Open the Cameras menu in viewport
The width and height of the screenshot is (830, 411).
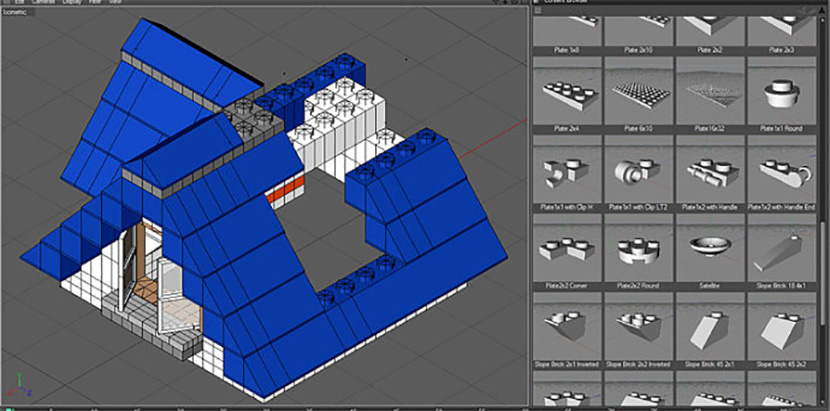[42, 2]
